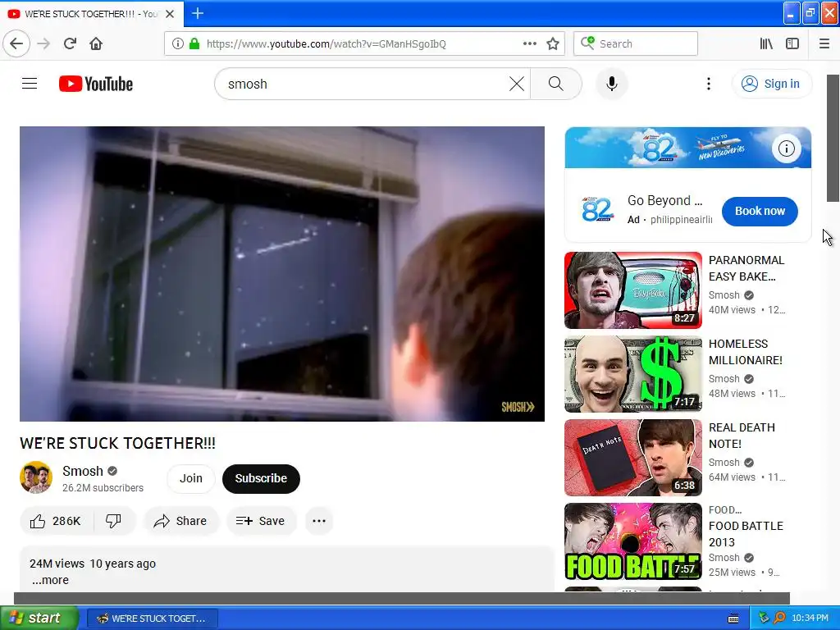Open the Firefox hamburger menu

(x=824, y=44)
